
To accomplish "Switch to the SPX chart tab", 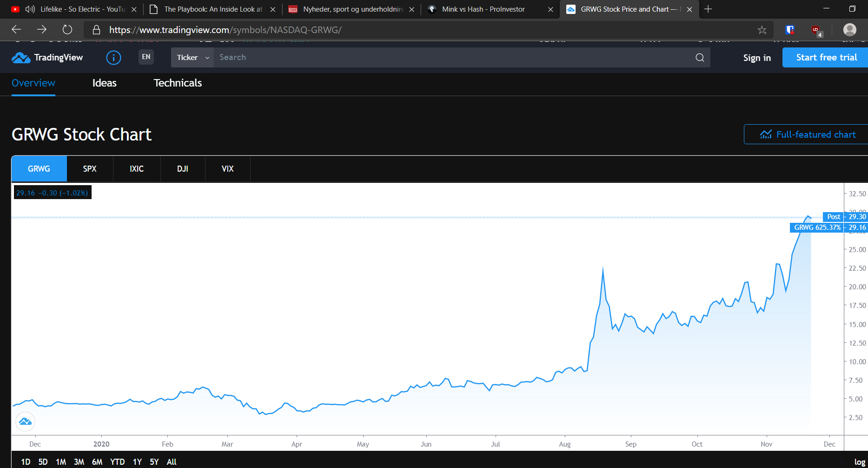I will [90, 169].
